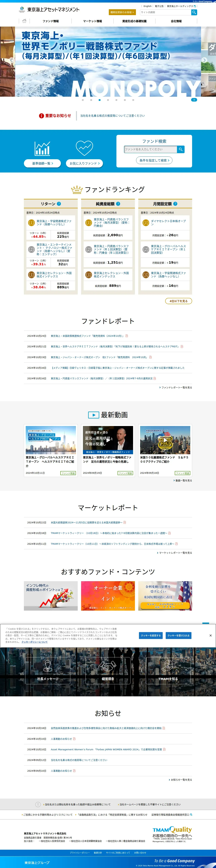Open 東京海上ホールディングス external link

(181, 6)
